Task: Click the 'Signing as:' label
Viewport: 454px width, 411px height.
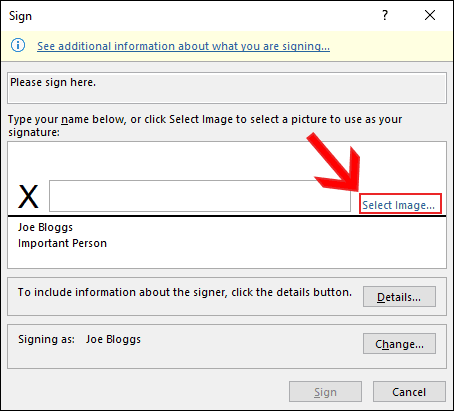Action: [x=46, y=339]
